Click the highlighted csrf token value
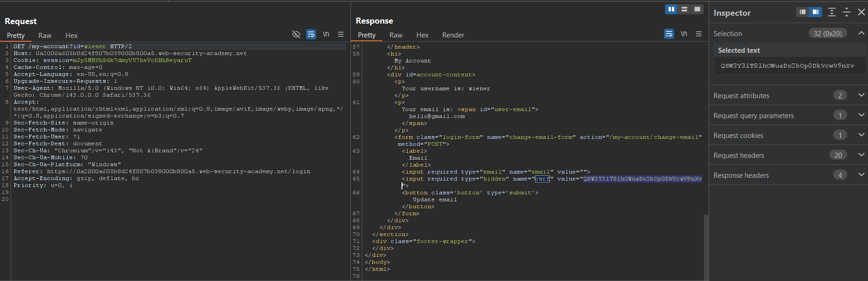The height and width of the screenshot is (281, 868). coord(643,179)
